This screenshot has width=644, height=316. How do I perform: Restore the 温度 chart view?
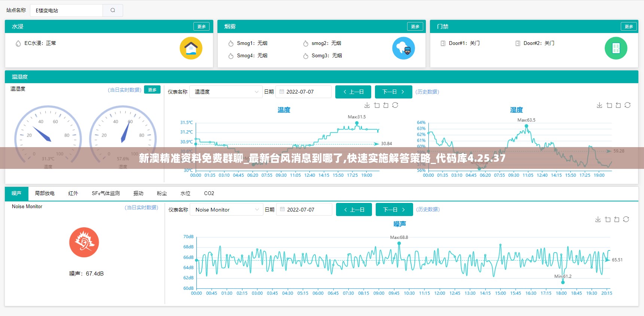[x=395, y=105]
